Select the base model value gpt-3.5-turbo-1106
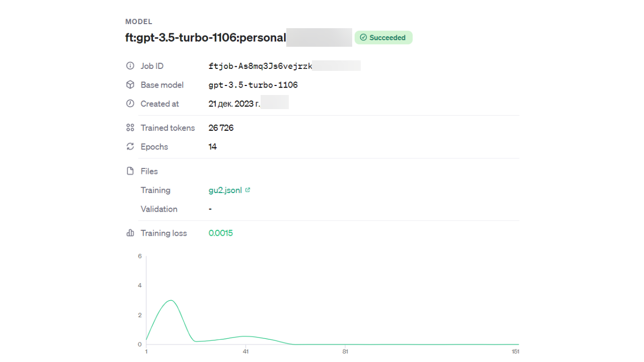Image resolution: width=644 pixels, height=362 pixels. click(x=253, y=85)
